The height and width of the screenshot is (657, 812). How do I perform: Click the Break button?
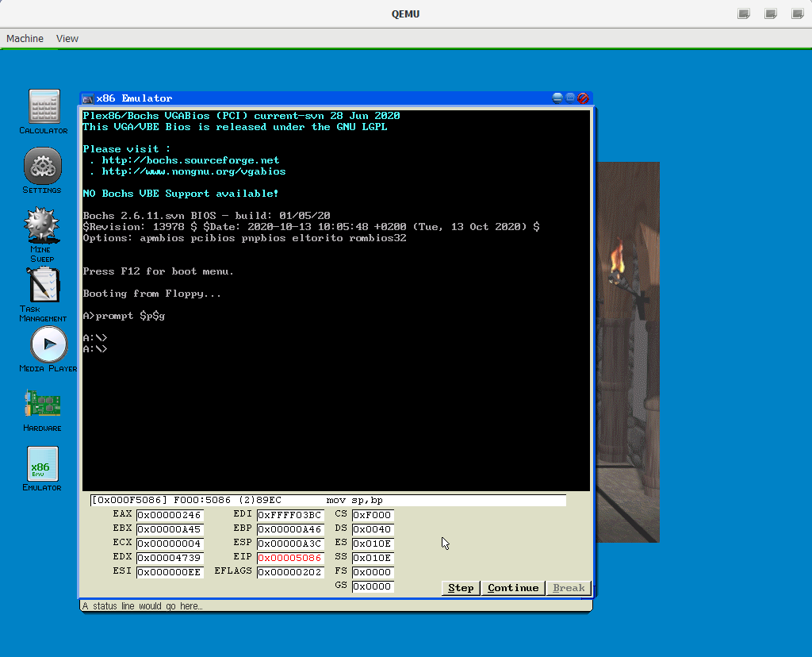569,588
